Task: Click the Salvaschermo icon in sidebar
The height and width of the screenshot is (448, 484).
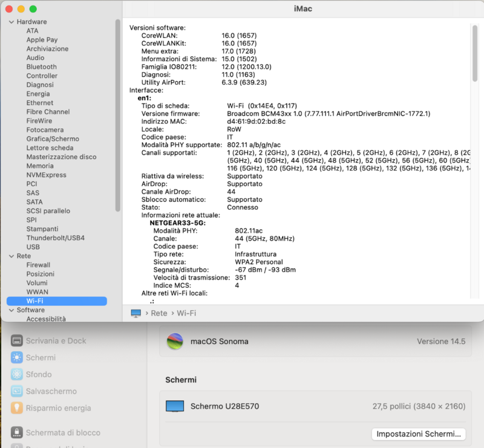Action: pyautogui.click(x=17, y=391)
